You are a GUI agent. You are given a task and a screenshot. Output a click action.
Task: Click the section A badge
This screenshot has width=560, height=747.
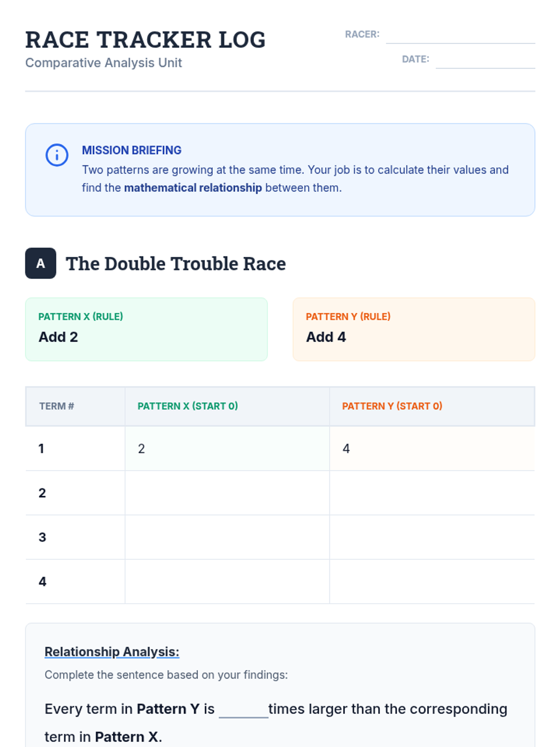[41, 263]
